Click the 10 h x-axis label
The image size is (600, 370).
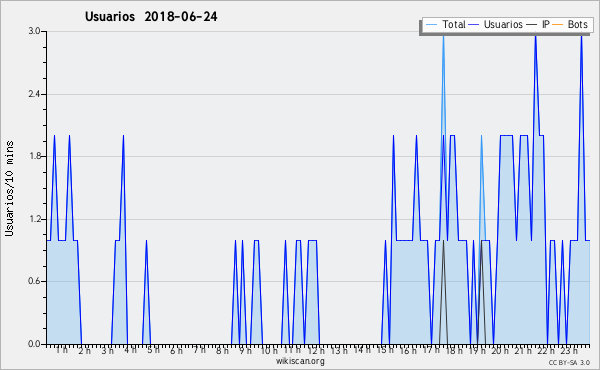coord(269,350)
